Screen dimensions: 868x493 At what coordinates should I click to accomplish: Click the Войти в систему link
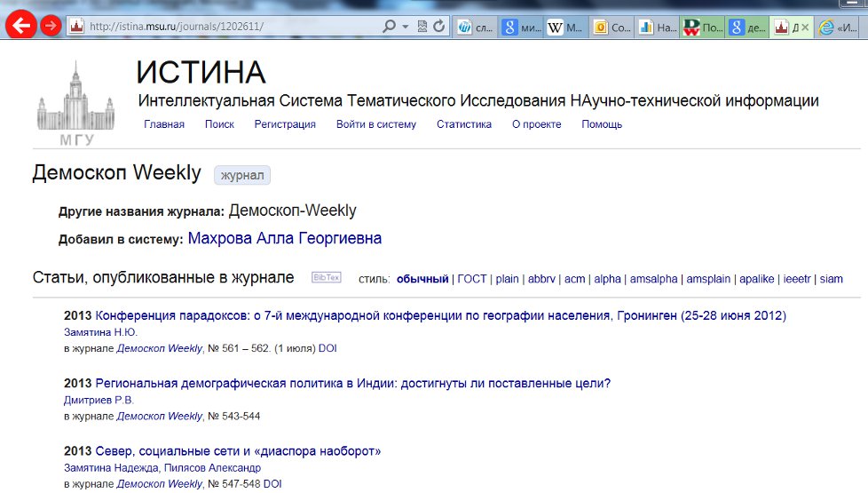pos(375,124)
